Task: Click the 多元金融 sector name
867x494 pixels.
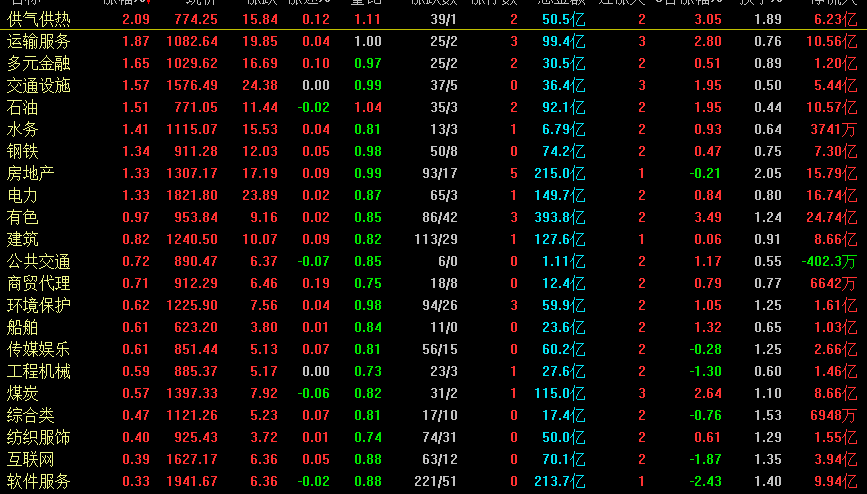Action: click(39, 64)
